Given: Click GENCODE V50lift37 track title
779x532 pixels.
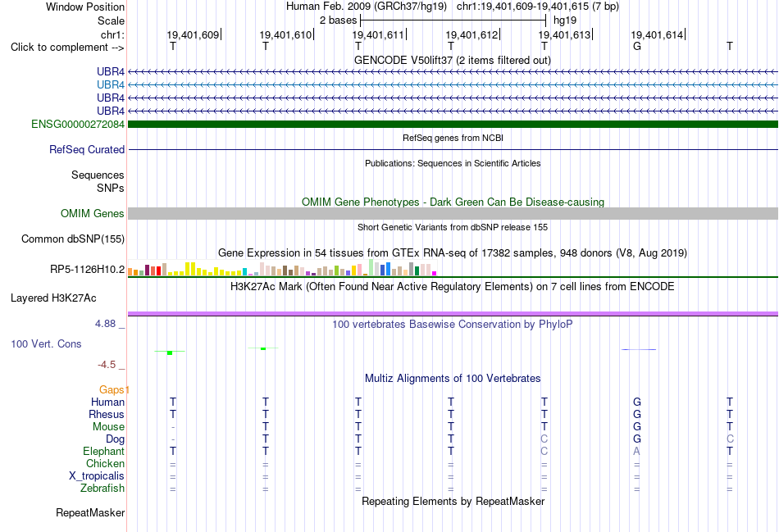Looking at the screenshot, I should click(452, 60).
